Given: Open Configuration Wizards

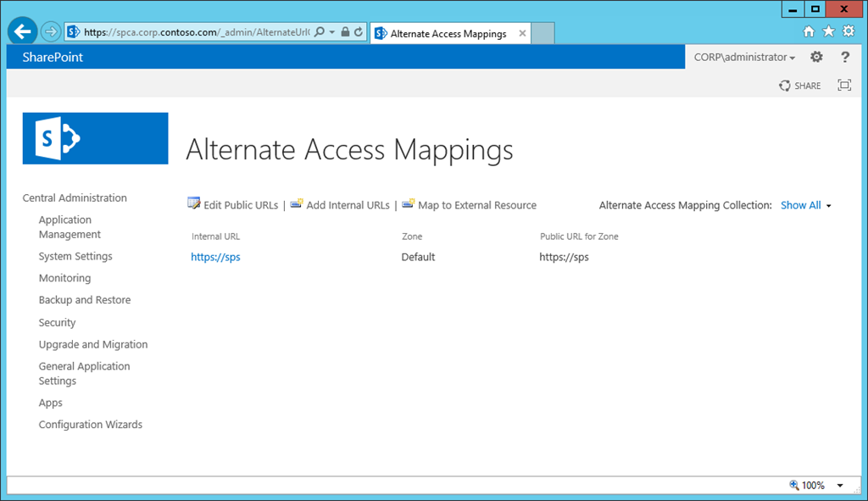Looking at the screenshot, I should [90, 425].
